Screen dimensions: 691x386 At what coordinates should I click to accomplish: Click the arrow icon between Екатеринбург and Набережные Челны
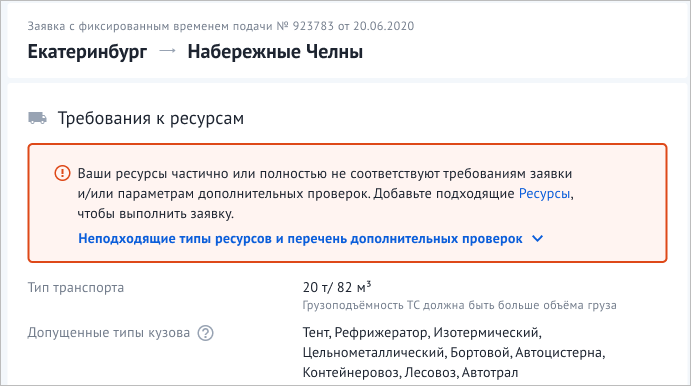pyautogui.click(x=167, y=51)
